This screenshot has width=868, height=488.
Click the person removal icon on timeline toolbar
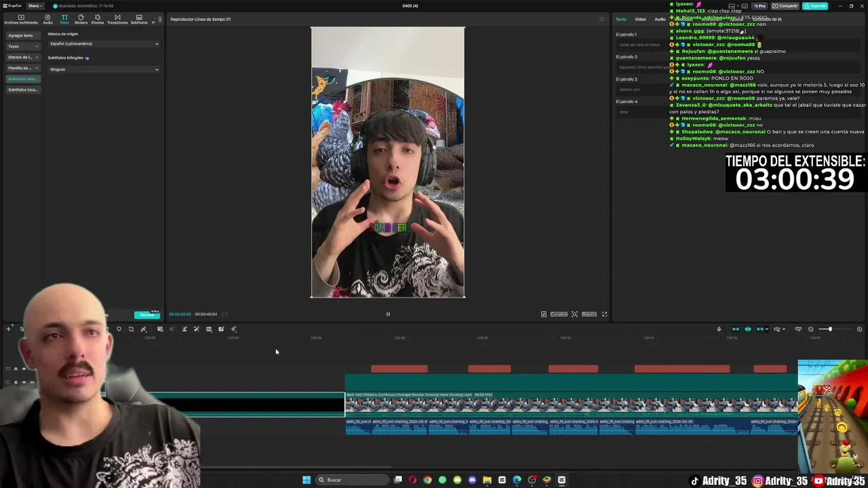tap(184, 329)
